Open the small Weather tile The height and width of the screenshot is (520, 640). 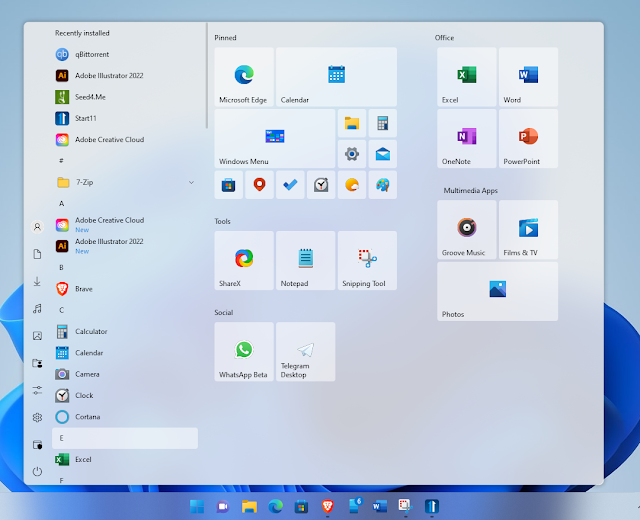click(352, 185)
